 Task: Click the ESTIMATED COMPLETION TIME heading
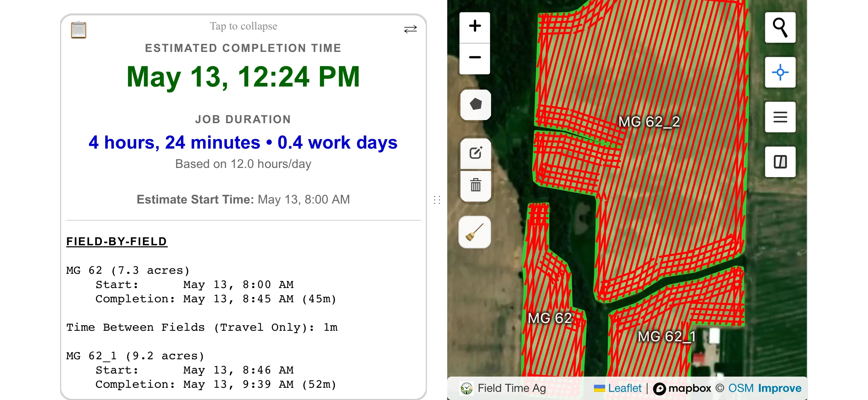click(243, 48)
